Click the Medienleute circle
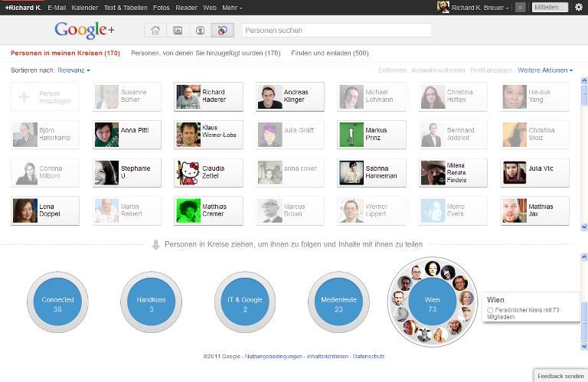The image size is (588, 382). click(339, 304)
